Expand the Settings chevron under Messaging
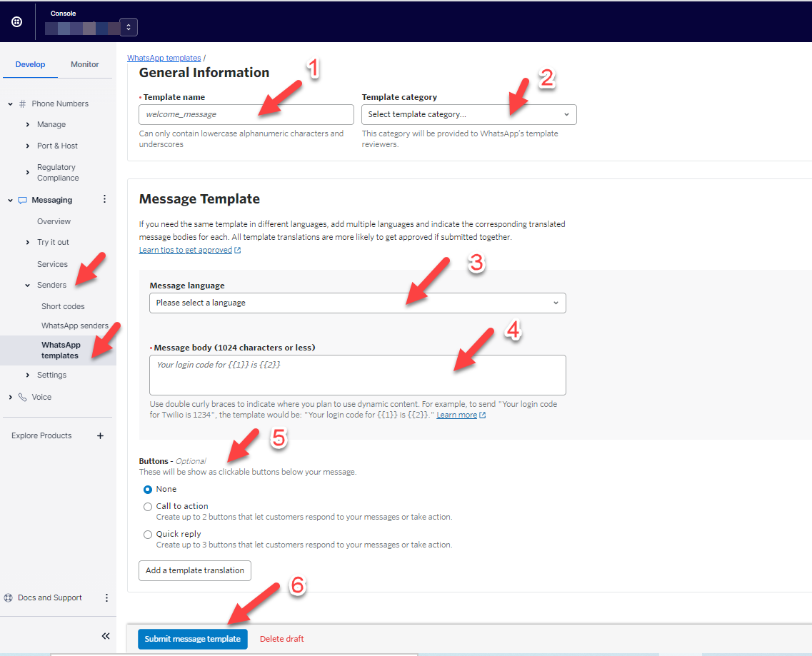Image resolution: width=812 pixels, height=656 pixels. pos(27,375)
